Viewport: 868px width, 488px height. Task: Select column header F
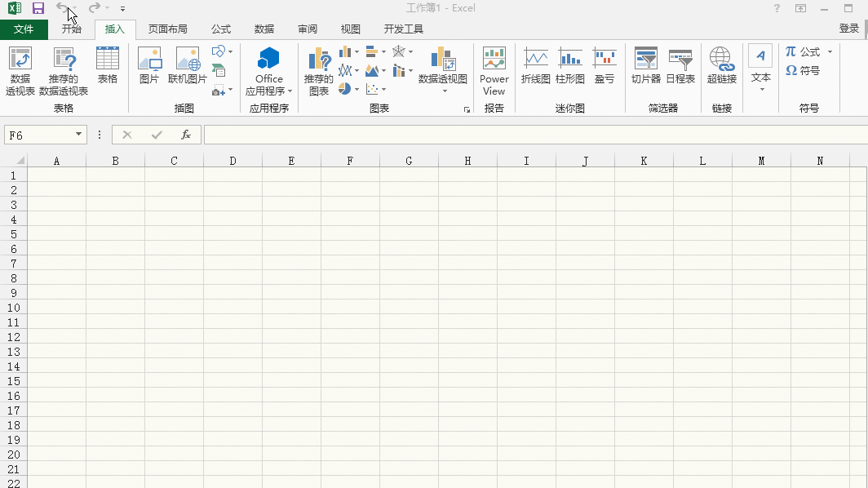350,161
